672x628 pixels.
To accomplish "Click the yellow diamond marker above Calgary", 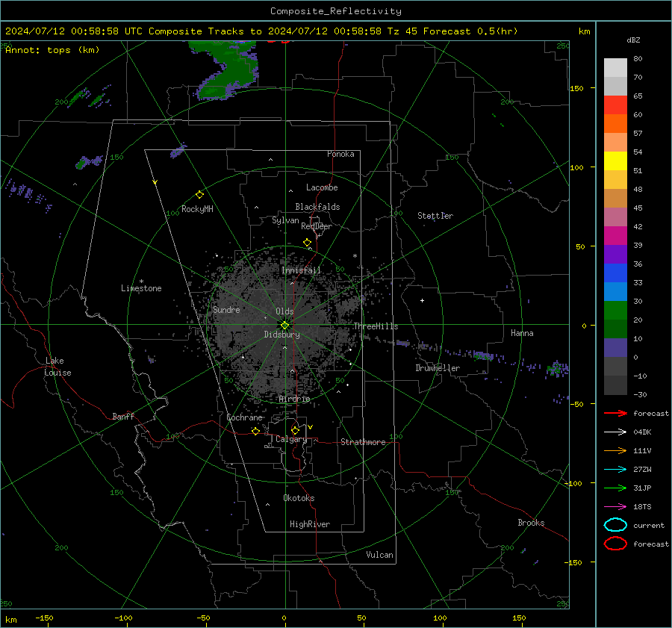I will coord(295,430).
